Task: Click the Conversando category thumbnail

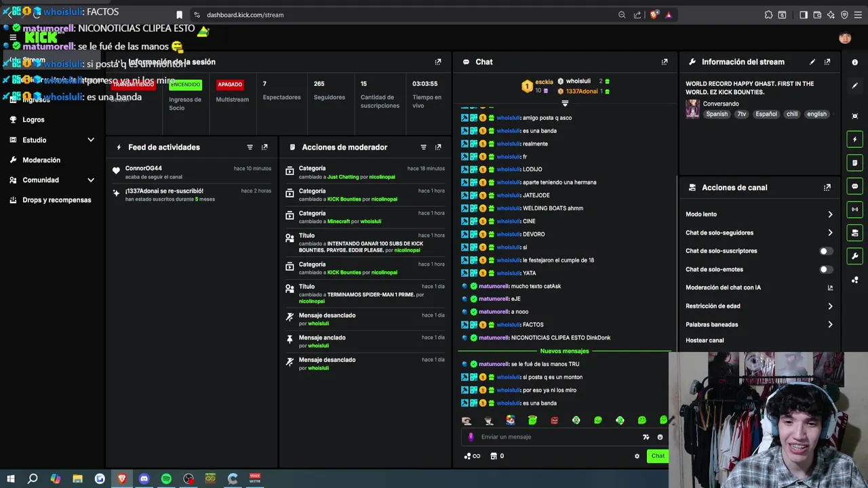Action: (x=692, y=109)
